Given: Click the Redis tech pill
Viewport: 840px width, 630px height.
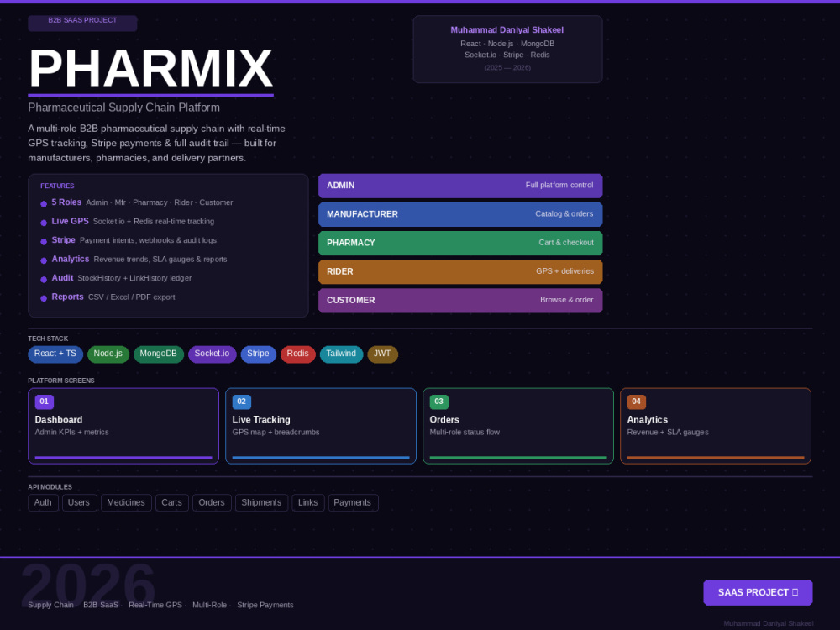Looking at the screenshot, I should pyautogui.click(x=298, y=354).
